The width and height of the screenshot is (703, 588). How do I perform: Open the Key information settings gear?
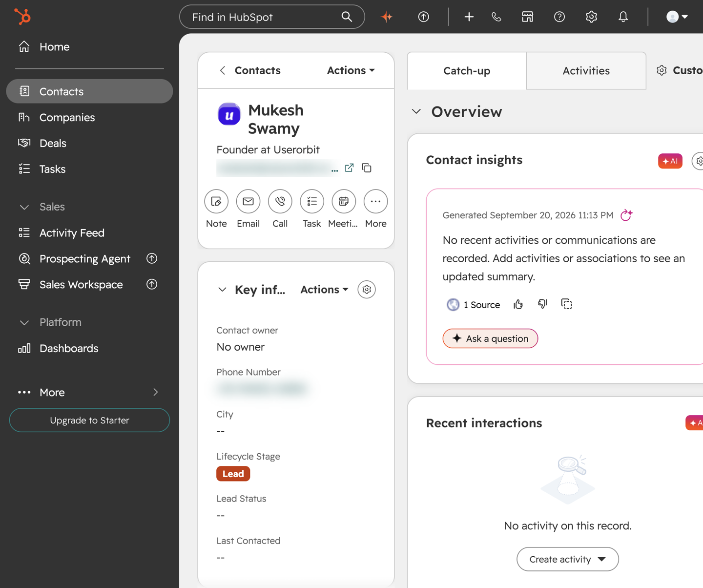coord(367,290)
